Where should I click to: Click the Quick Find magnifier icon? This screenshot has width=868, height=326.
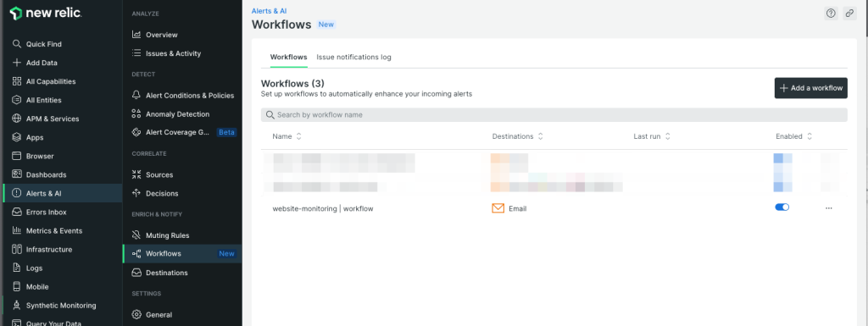(17, 44)
